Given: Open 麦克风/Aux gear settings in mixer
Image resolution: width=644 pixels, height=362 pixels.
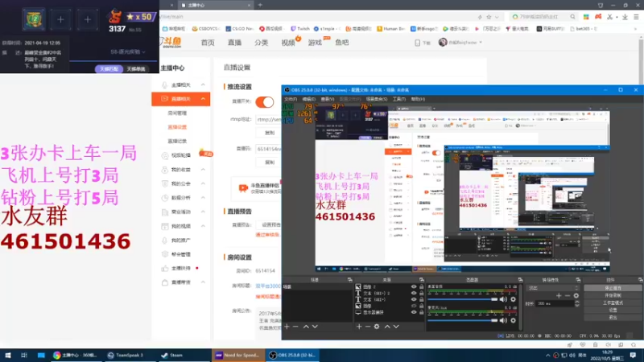Looking at the screenshot, I should (x=513, y=320).
